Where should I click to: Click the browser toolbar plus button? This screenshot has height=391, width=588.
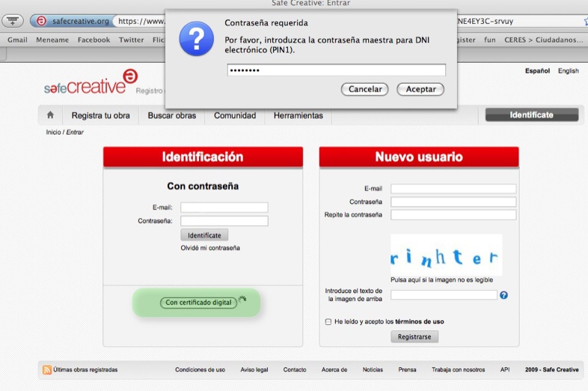(x=13, y=21)
